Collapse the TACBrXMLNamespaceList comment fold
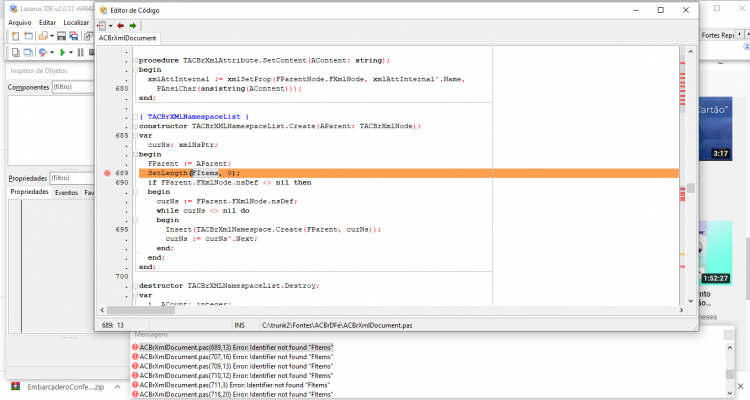The image size is (750, 400). tap(135, 117)
